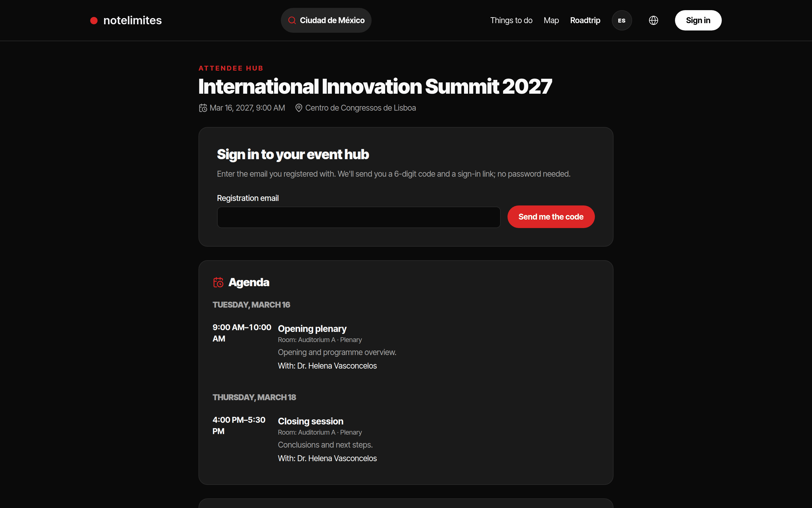Click room info under Opening plenary
This screenshot has height=508, width=812.
320,340
